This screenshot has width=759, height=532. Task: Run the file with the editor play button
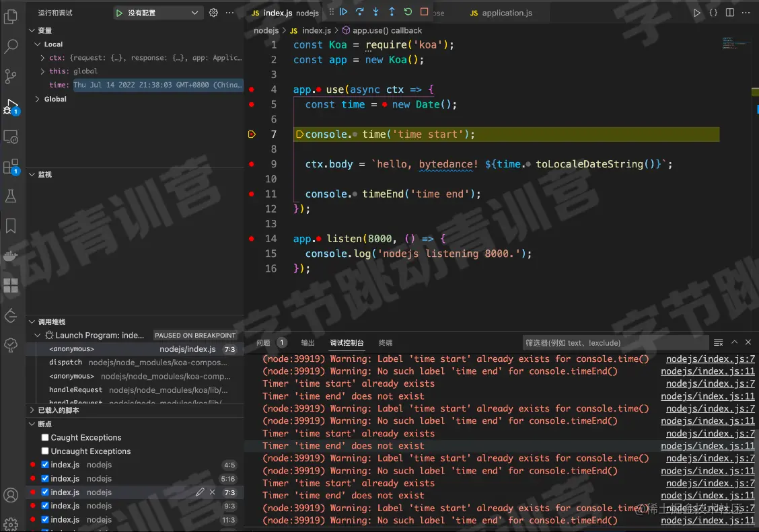pos(696,13)
